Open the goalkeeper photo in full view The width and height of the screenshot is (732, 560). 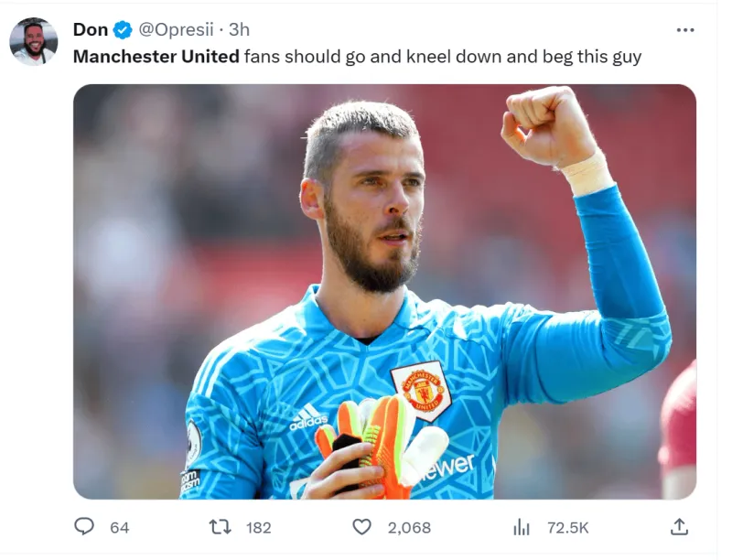coord(384,292)
